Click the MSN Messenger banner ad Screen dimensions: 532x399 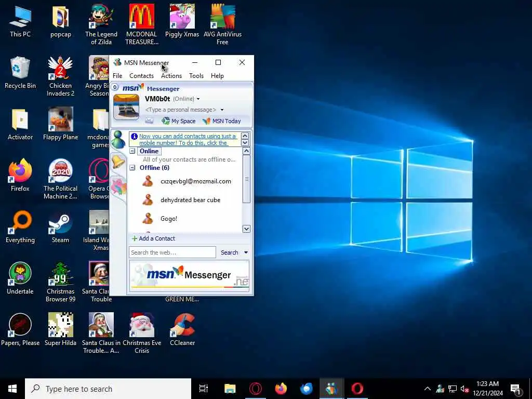(189, 276)
